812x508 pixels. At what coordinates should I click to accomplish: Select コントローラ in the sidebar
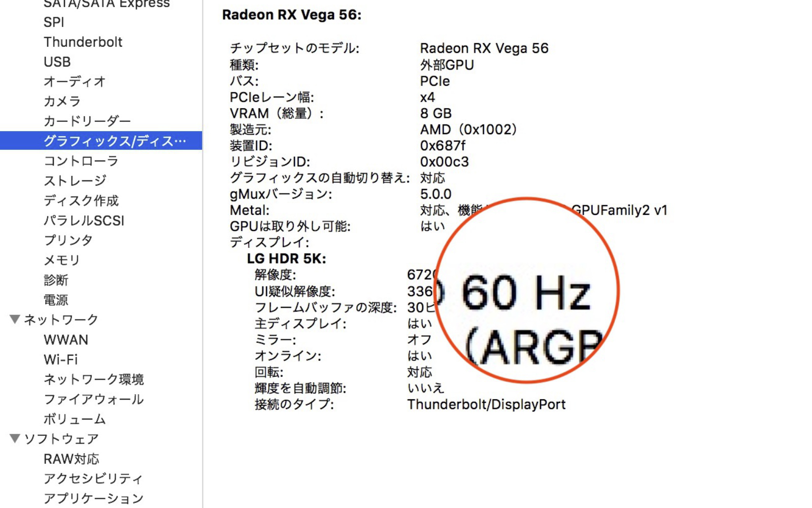[x=81, y=161]
